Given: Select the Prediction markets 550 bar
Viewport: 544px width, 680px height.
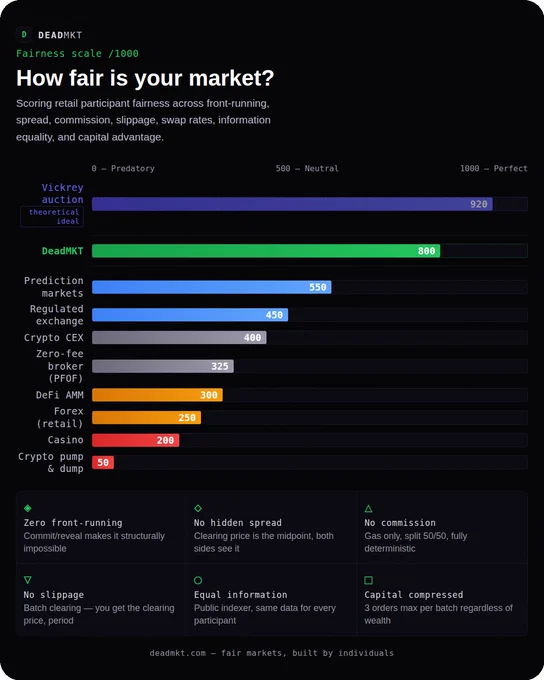Looking at the screenshot, I should click(x=212, y=287).
